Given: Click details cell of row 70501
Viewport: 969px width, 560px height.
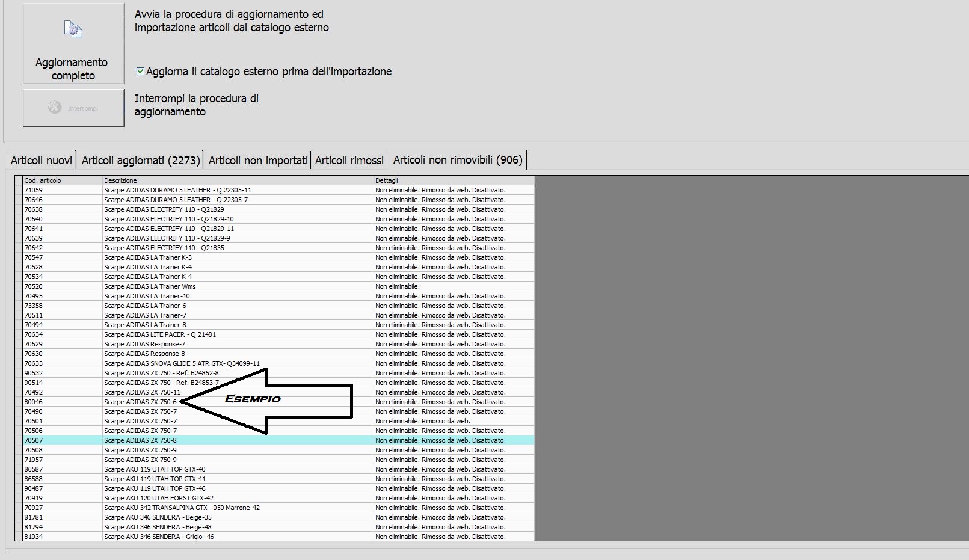Looking at the screenshot, I should tap(454, 421).
